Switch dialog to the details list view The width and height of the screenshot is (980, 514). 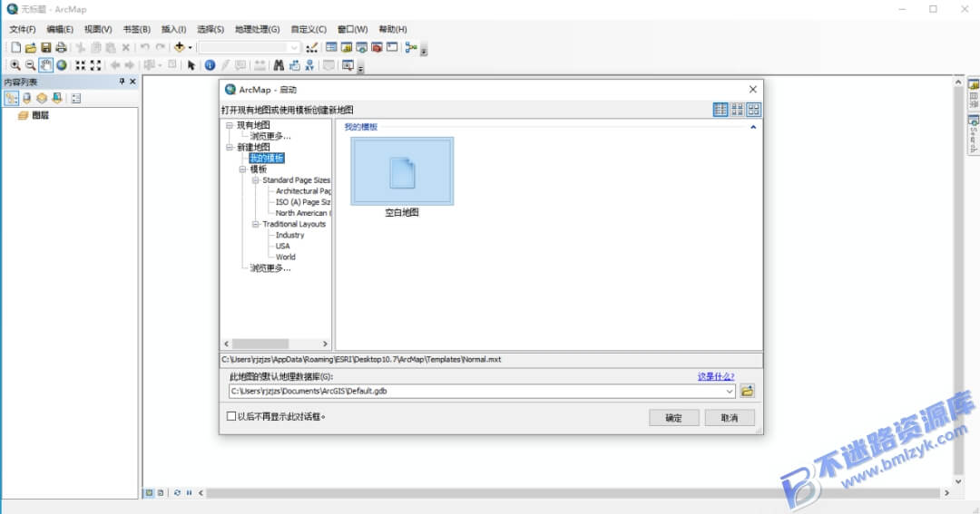pos(720,110)
